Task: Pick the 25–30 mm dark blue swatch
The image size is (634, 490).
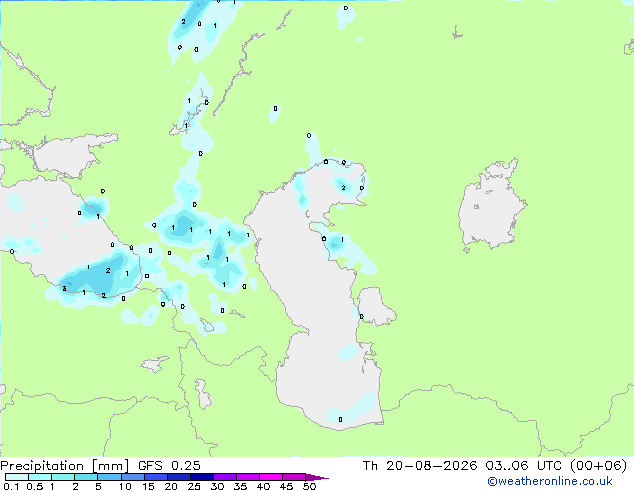Action: tap(202, 477)
